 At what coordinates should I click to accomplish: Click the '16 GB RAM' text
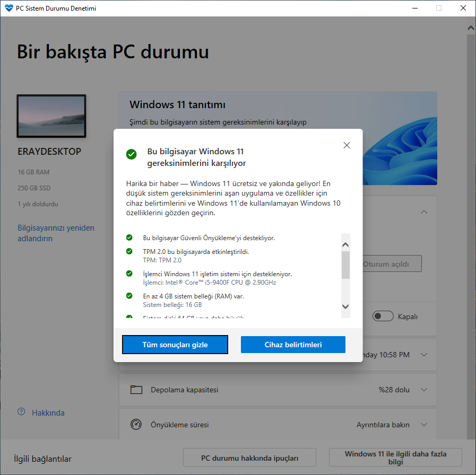click(33, 172)
